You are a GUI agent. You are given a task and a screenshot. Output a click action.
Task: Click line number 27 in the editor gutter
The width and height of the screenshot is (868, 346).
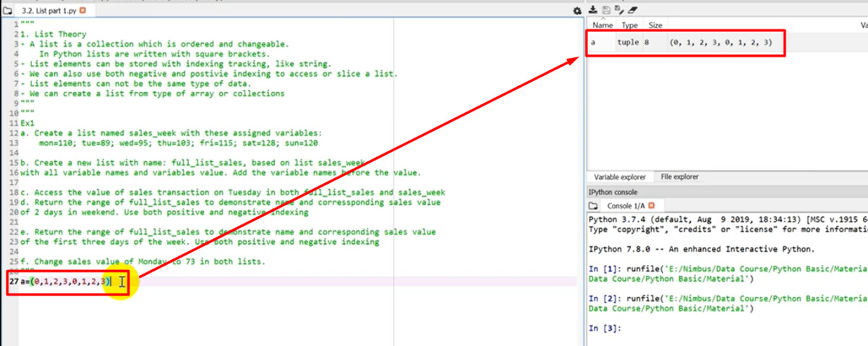(x=14, y=280)
